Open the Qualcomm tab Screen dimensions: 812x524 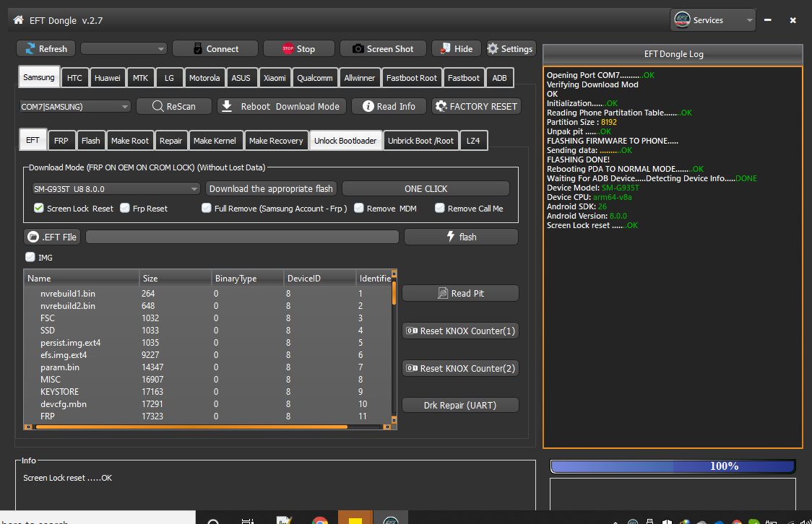point(315,78)
